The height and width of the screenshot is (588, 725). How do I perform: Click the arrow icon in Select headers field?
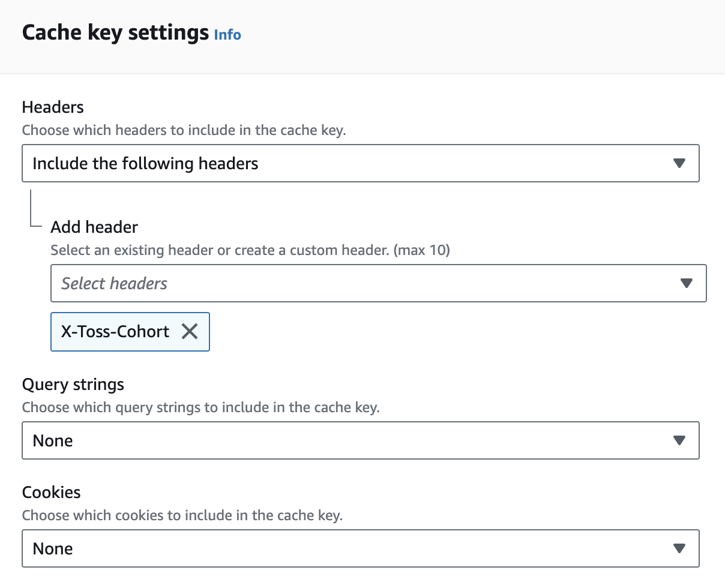687,283
